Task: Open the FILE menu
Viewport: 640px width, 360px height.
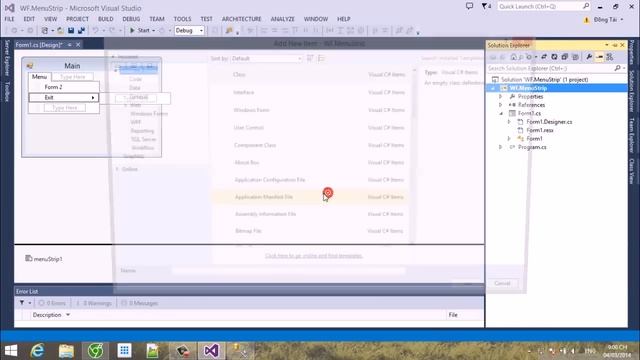Action: pyautogui.click(x=9, y=19)
